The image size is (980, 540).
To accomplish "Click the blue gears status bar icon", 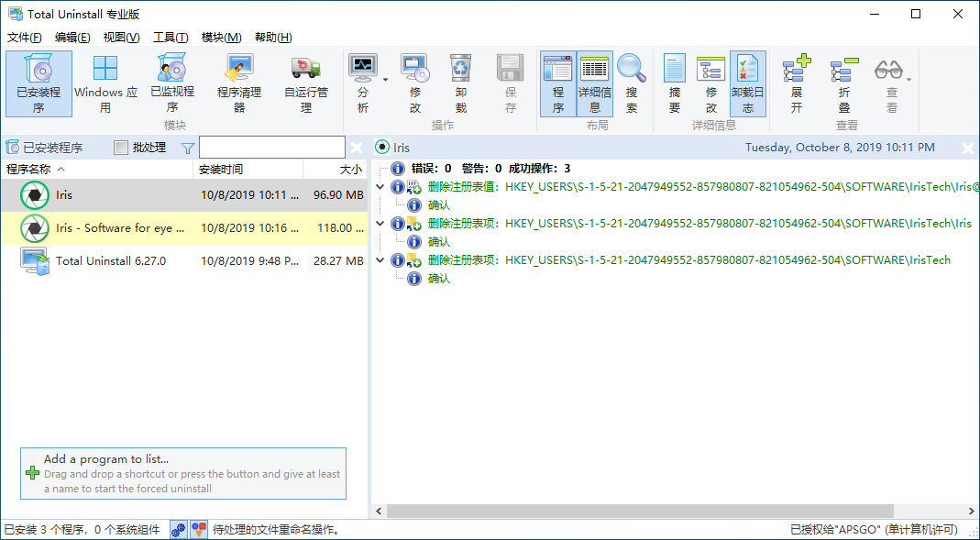I will click(x=179, y=530).
